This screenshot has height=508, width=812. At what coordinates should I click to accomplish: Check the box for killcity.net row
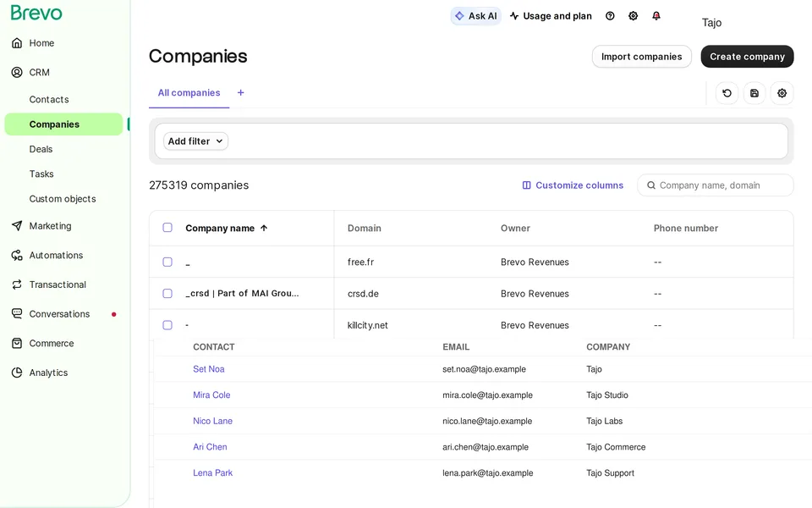pos(167,325)
